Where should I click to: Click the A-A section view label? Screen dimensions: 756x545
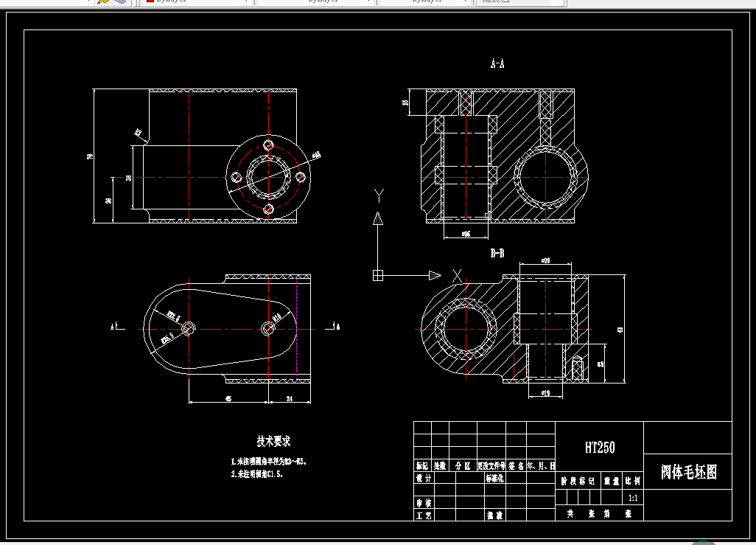497,63
